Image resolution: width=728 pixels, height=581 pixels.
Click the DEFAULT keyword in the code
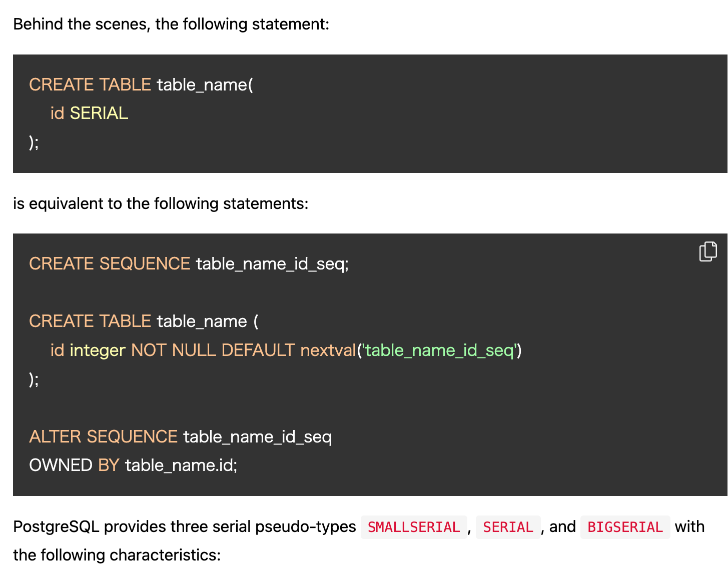257,350
